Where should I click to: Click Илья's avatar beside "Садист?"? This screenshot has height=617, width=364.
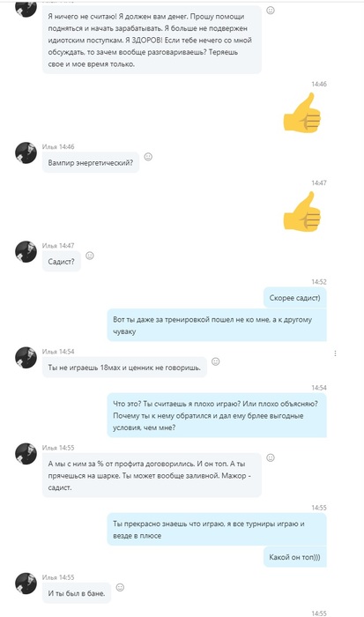click(x=26, y=252)
